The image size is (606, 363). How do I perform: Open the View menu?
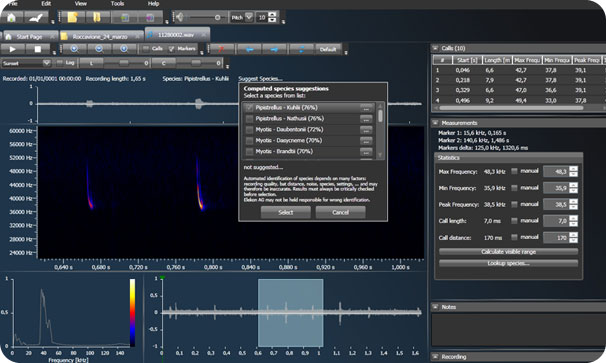[x=80, y=3]
